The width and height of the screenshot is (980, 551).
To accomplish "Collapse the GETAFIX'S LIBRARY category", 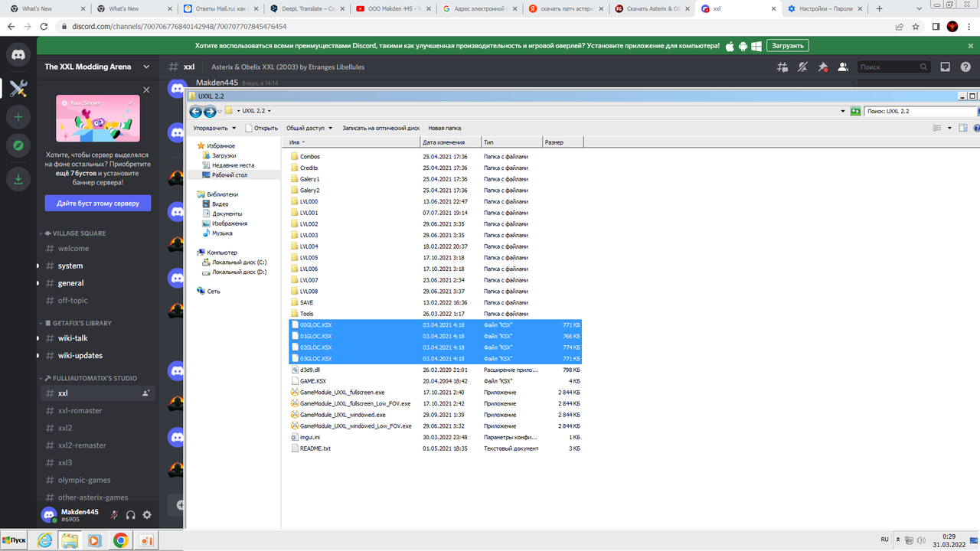I will click(x=78, y=323).
